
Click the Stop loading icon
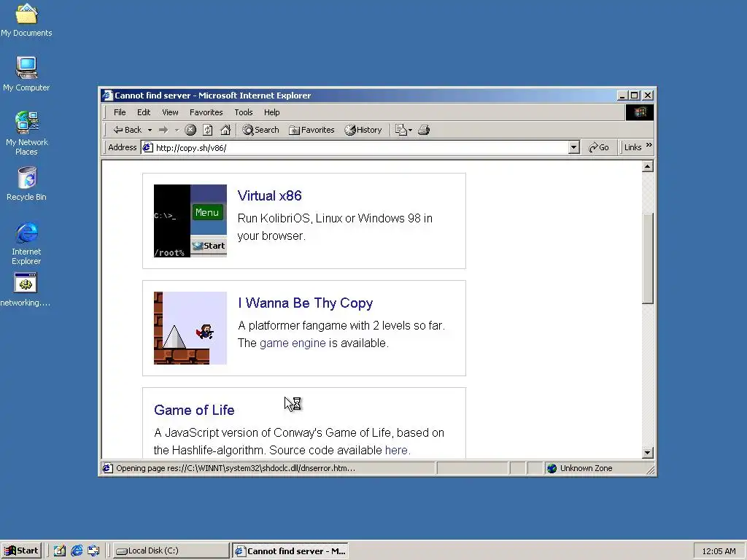[190, 130]
